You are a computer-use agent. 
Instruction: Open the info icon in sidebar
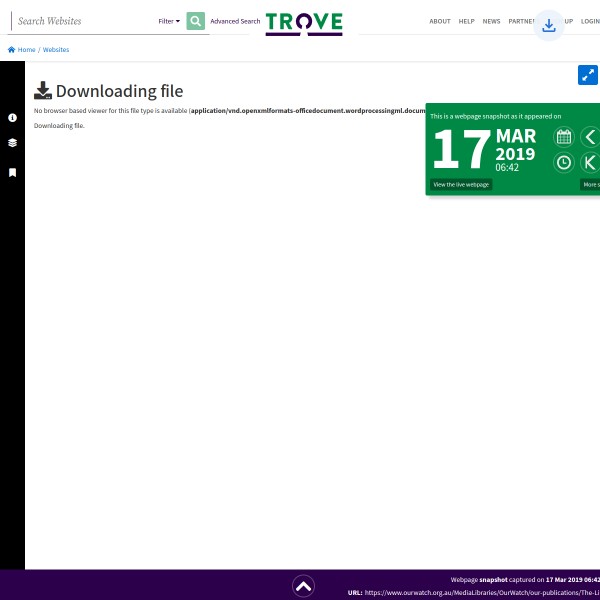[12, 118]
